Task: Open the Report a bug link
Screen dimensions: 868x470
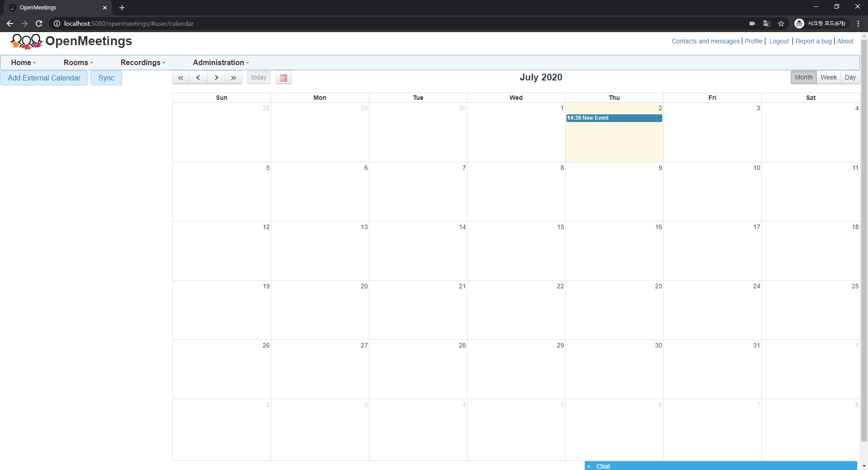Action: point(813,41)
